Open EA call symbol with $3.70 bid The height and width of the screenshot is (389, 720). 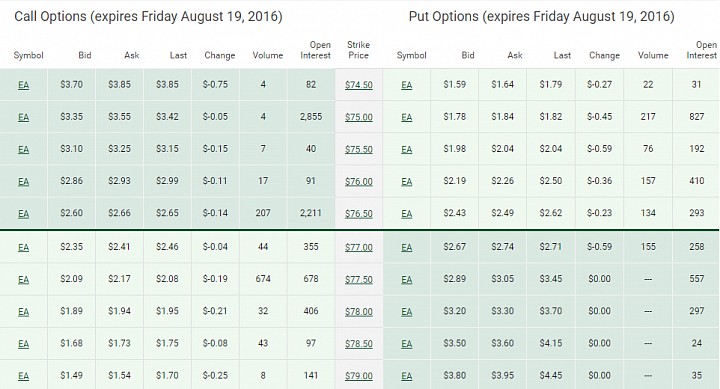(x=23, y=85)
